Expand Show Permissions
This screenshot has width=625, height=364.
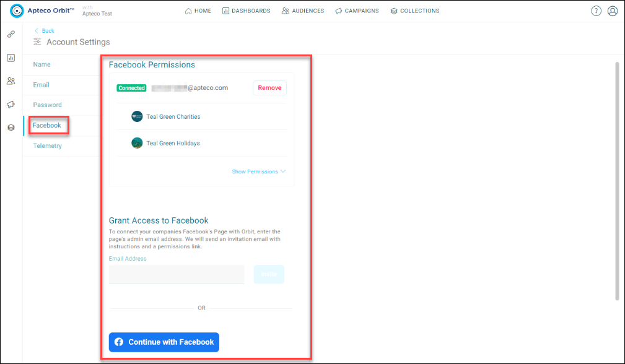(x=259, y=171)
